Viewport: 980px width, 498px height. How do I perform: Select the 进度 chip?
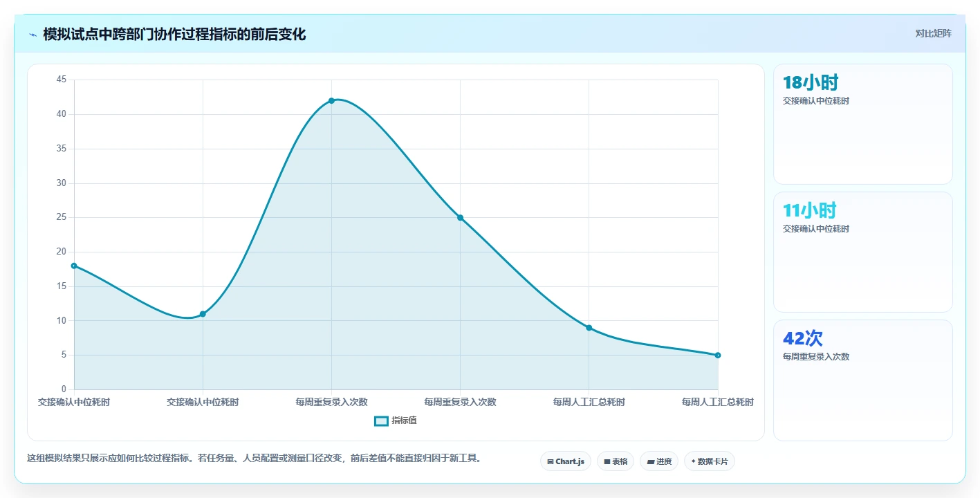[659, 461]
